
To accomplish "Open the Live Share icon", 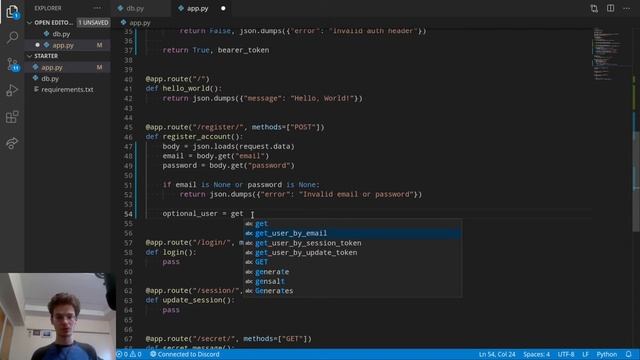I will point(12,143).
